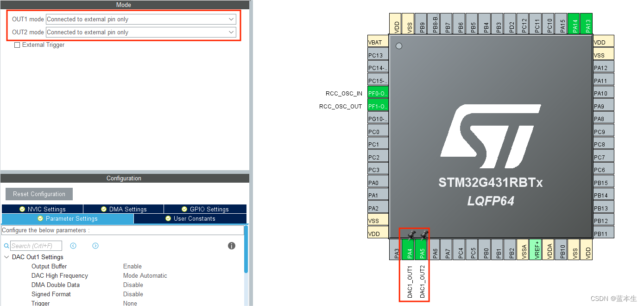This screenshot has height=306, width=644.
Task: Switch to the DMA Settings tab
Action: pyautogui.click(x=123, y=209)
